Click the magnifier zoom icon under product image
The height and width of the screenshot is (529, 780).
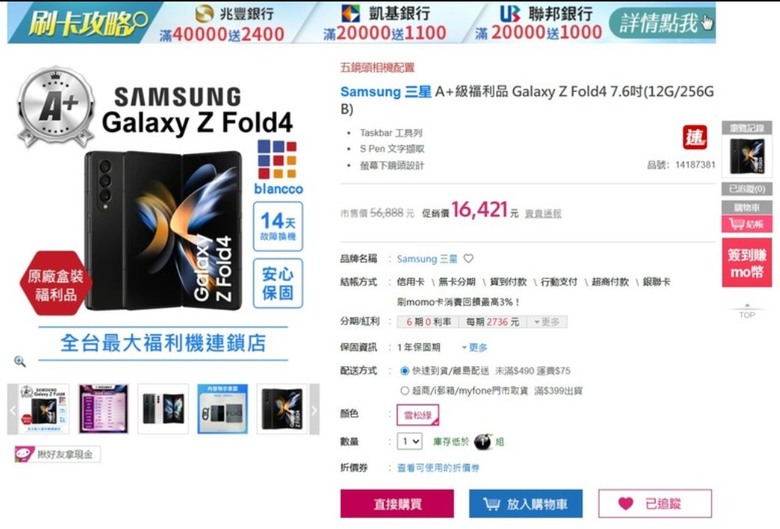click(20, 361)
